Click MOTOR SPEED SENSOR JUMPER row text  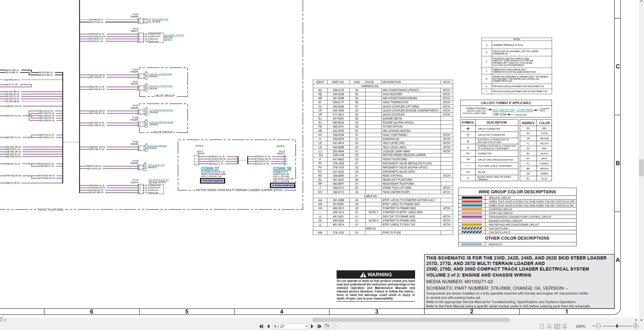[x=404, y=155]
